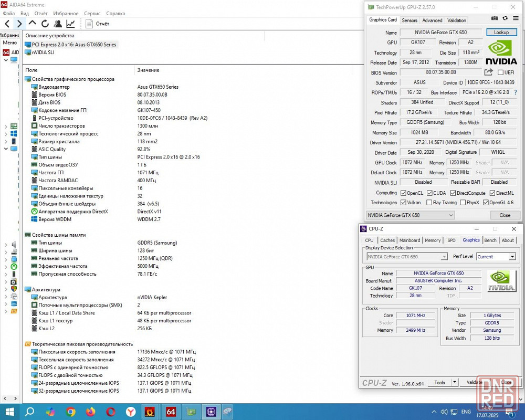Select the nVIDIA SLI device entry
The height and width of the screenshot is (420, 525).
[43, 52]
